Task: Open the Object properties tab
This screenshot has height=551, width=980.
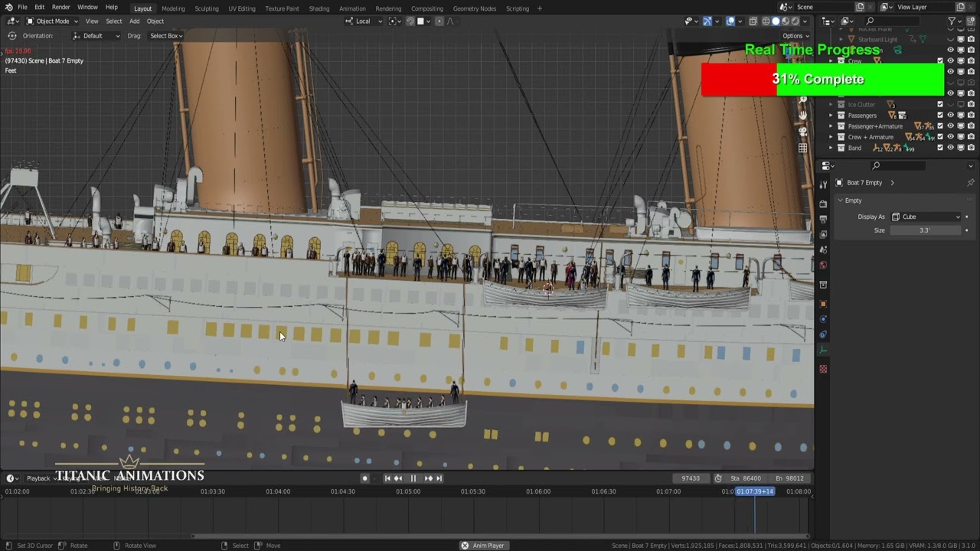Action: tap(823, 304)
